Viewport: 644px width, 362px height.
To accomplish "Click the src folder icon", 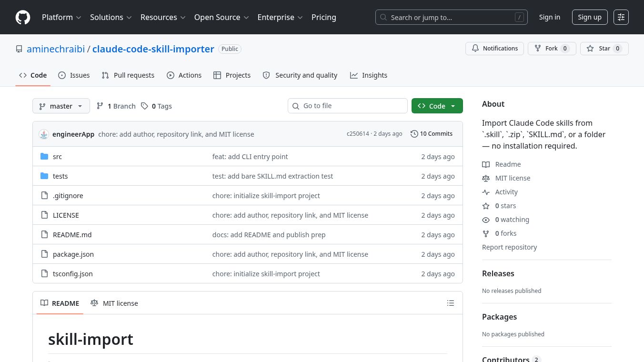I will pos(44,157).
